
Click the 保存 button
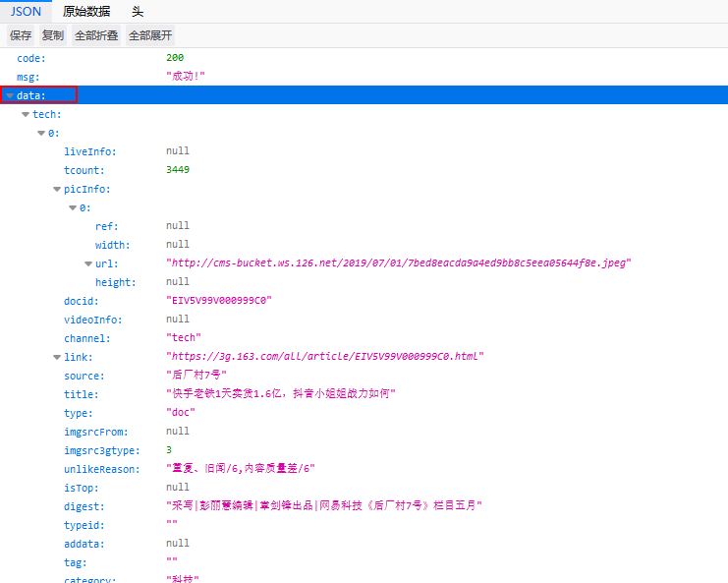click(21, 35)
